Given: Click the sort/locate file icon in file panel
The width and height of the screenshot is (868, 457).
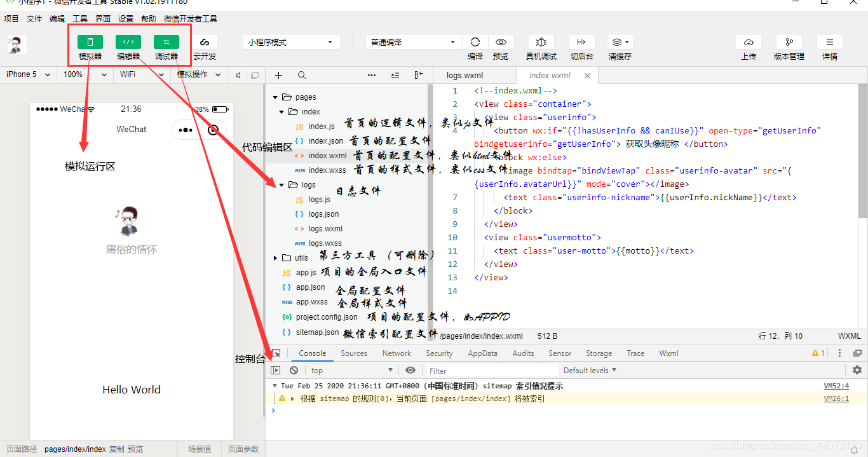Looking at the screenshot, I should tap(395, 75).
